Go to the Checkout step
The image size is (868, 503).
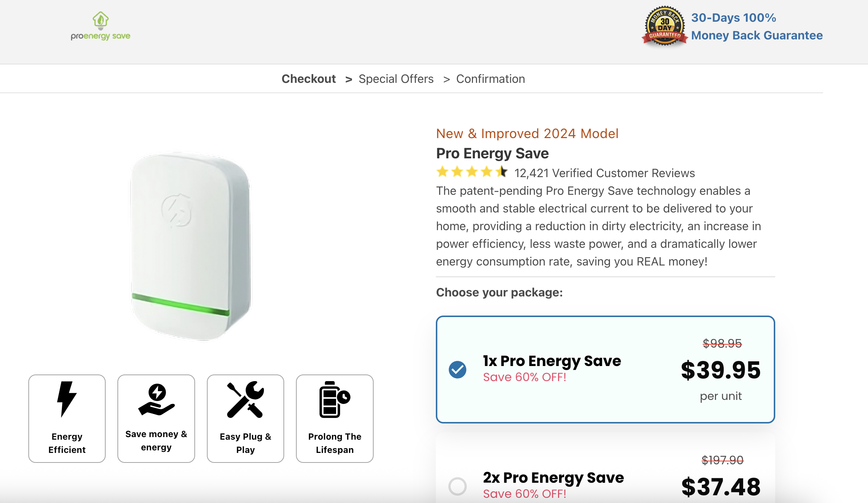pos(308,79)
